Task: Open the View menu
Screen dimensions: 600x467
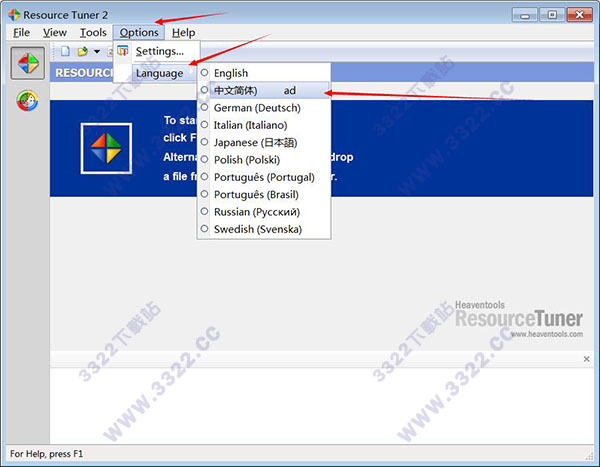Action: [x=55, y=33]
